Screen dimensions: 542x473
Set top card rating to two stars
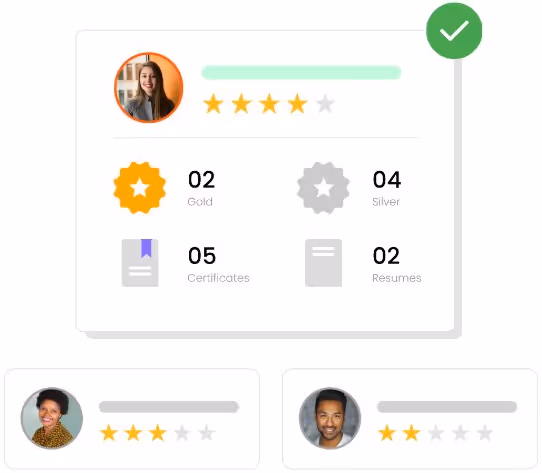[241, 103]
